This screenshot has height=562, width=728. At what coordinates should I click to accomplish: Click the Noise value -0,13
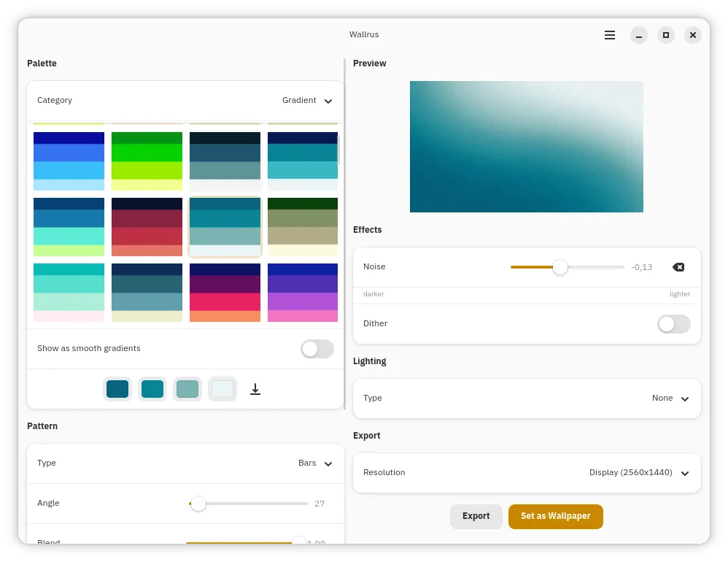pos(642,267)
